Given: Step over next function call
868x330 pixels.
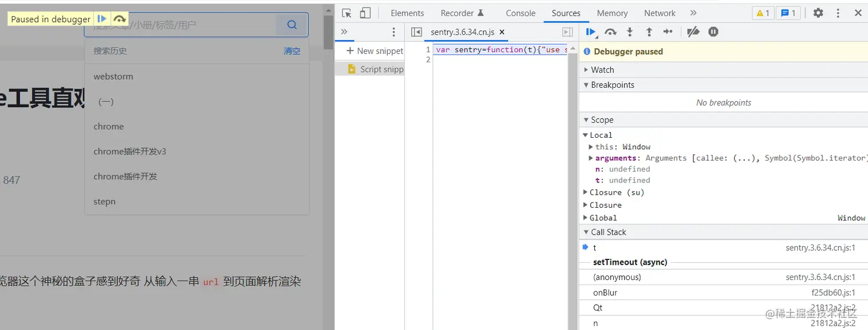Looking at the screenshot, I should (x=611, y=32).
